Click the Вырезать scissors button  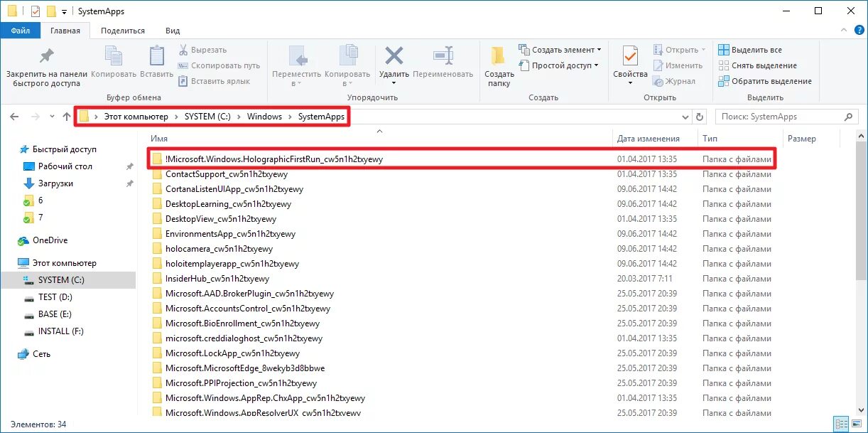tap(202, 50)
